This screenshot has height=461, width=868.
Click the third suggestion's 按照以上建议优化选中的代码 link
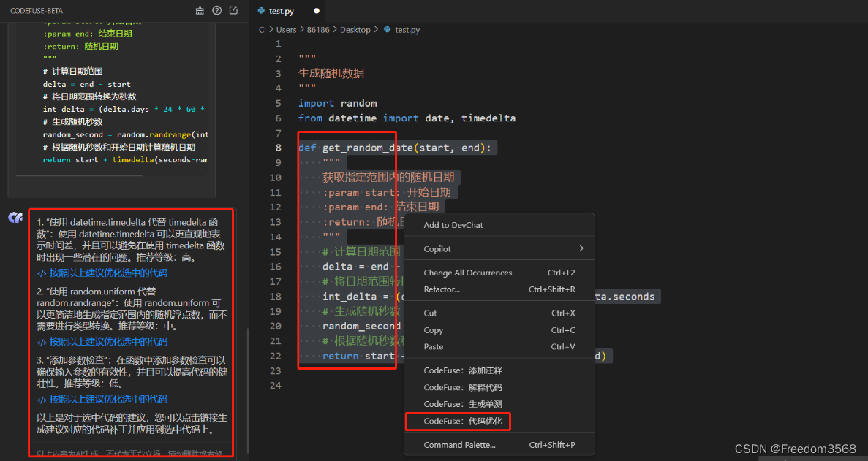110,399
